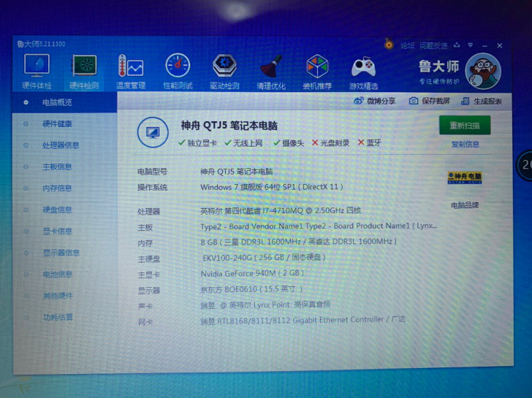This screenshot has width=532, height=398.
Task: Open 温度管理 temperature management
Action: 131,72
